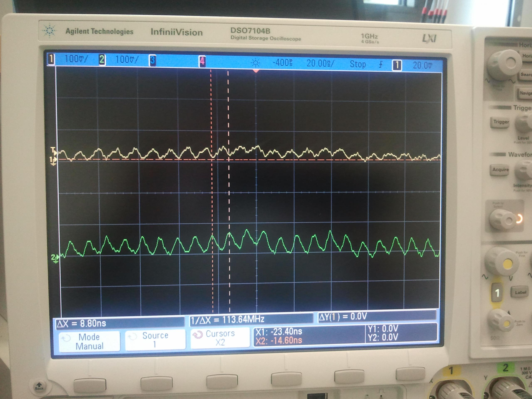Click the Y1: 0.0V readout
The image size is (532, 399).
[383, 328]
